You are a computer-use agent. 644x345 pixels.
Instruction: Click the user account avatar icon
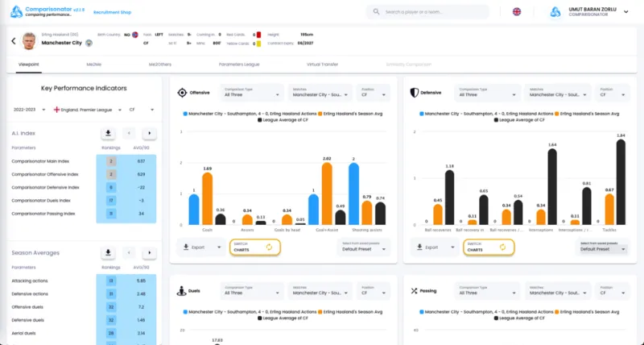point(555,12)
